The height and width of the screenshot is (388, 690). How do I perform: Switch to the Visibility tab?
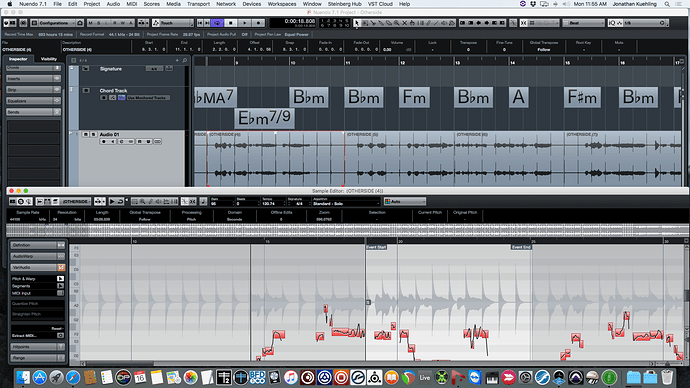tap(48, 59)
